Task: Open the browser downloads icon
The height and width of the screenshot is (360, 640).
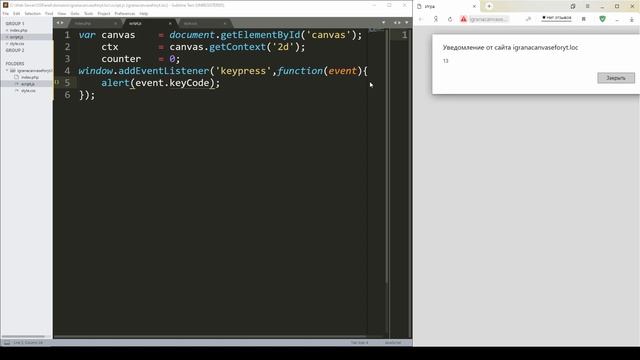Action: (631, 19)
